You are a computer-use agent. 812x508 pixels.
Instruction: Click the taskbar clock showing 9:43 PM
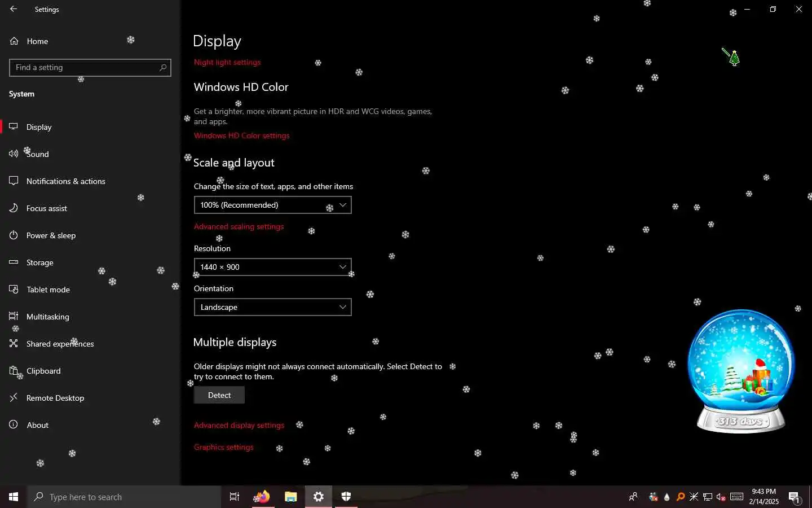point(764,497)
